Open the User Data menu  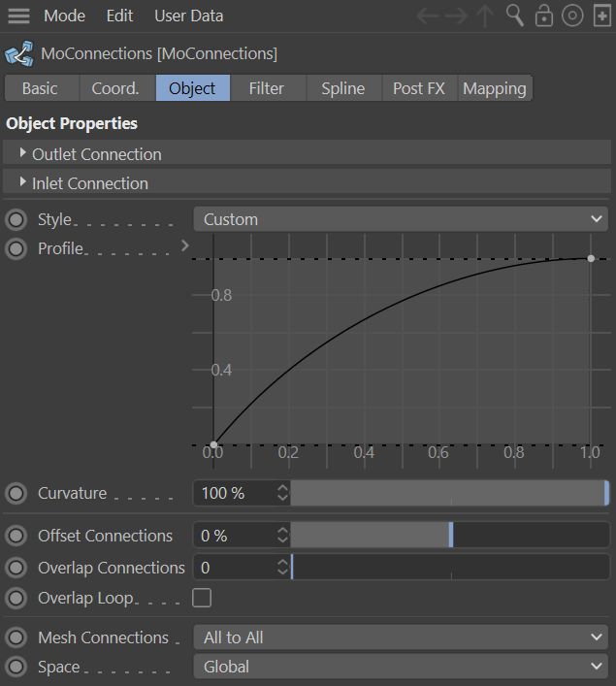[188, 16]
